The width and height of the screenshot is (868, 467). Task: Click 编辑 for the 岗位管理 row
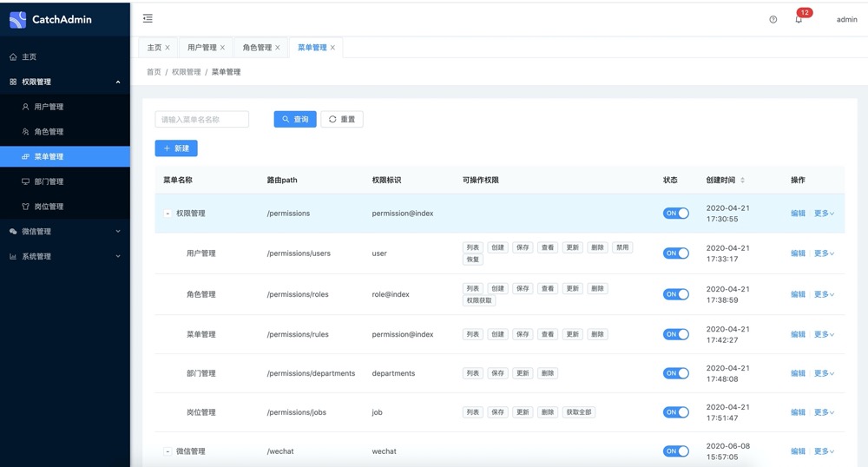798,412
